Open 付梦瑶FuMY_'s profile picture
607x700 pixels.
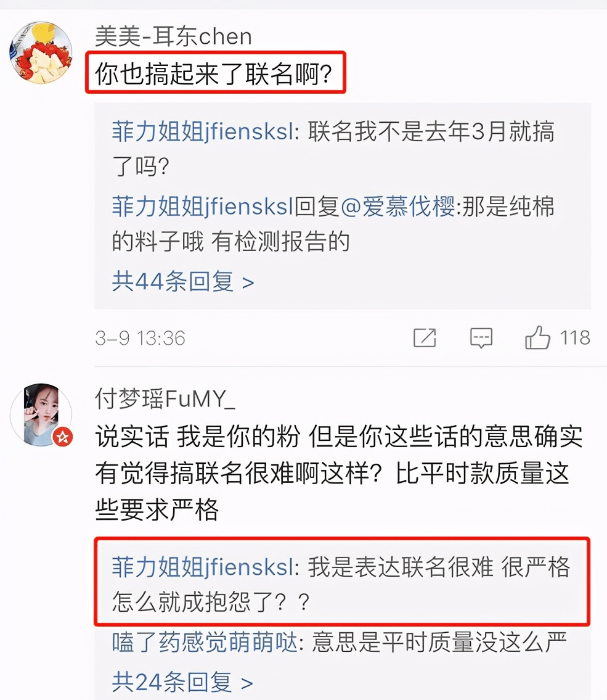click(x=41, y=414)
